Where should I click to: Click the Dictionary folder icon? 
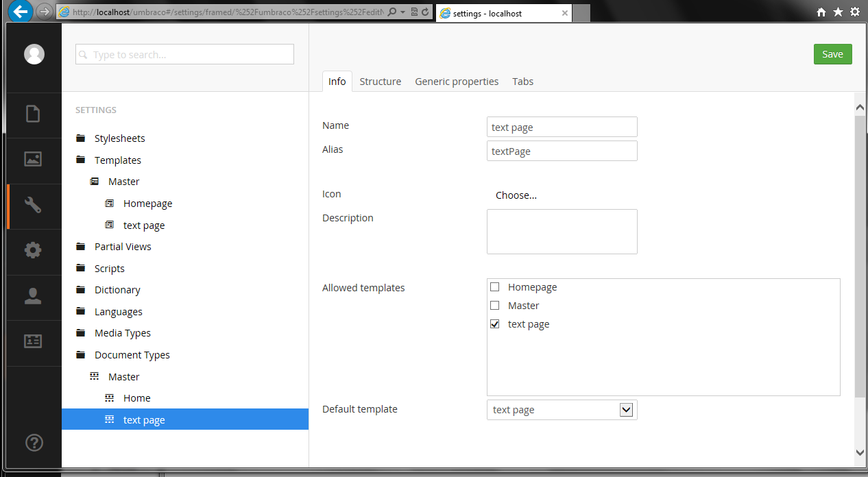pyautogui.click(x=81, y=290)
